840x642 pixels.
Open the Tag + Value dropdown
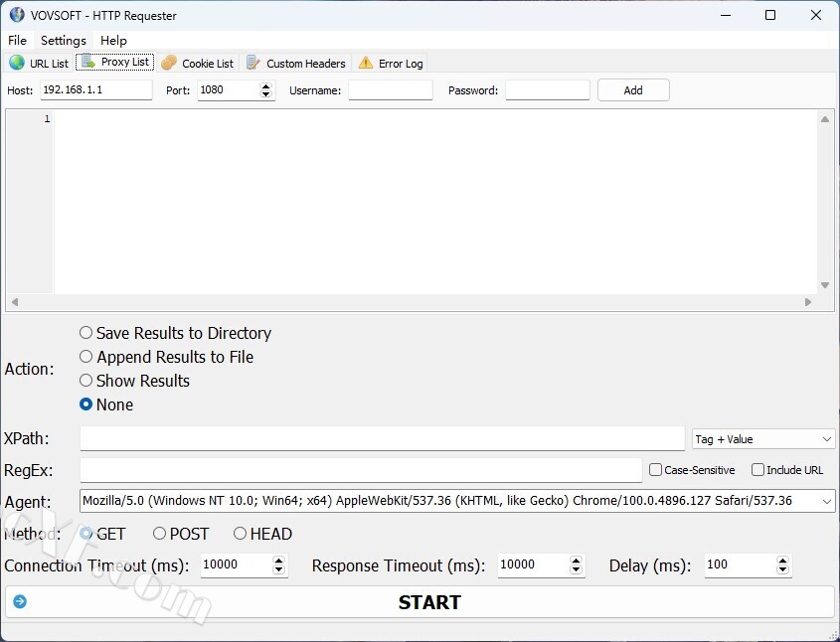(x=763, y=439)
